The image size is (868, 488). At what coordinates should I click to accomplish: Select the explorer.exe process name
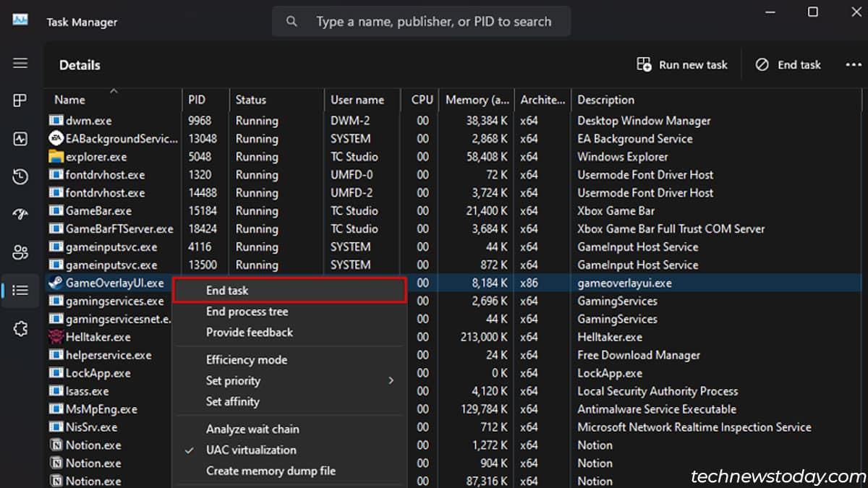(96, 156)
